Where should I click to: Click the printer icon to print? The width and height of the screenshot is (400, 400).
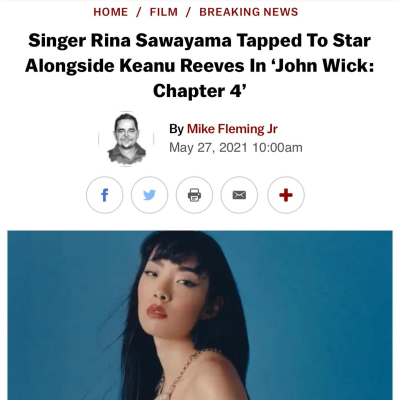[x=194, y=195]
